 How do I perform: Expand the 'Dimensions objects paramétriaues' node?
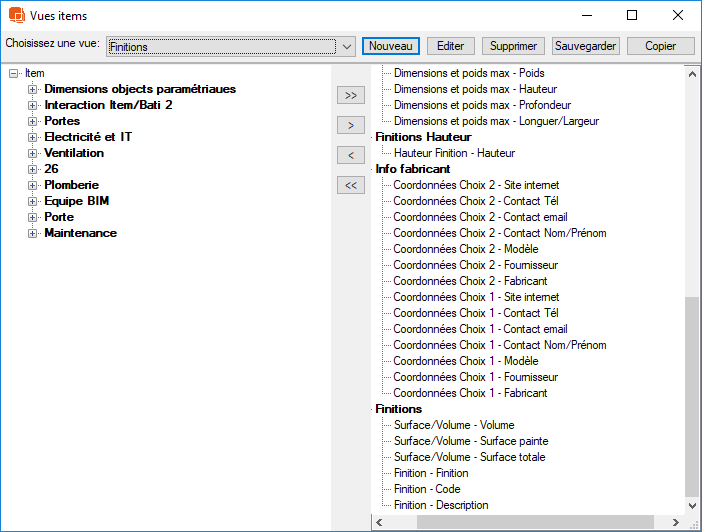pos(33,89)
